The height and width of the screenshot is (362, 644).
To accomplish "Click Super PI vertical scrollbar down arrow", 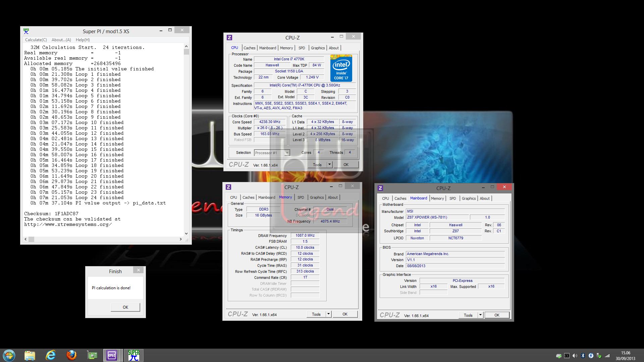I will click(x=186, y=234).
